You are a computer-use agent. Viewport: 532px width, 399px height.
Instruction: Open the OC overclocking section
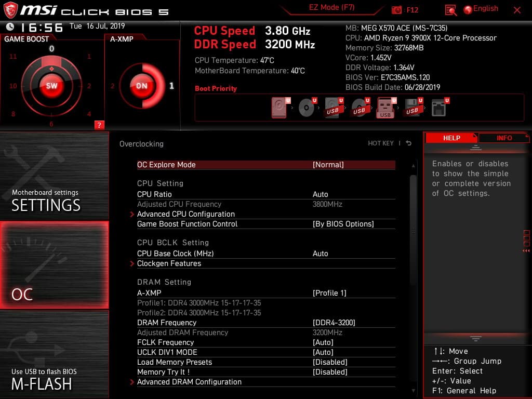pyautogui.click(x=54, y=265)
